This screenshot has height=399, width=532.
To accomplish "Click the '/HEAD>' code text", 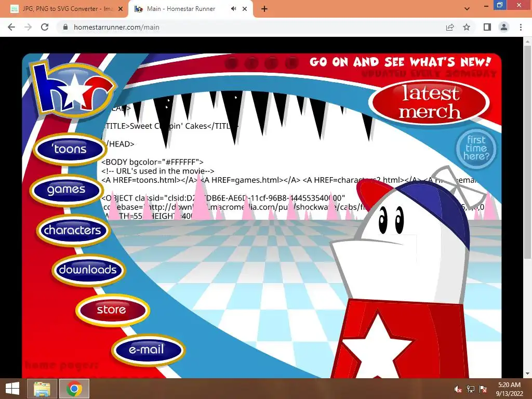I will click(120, 144).
